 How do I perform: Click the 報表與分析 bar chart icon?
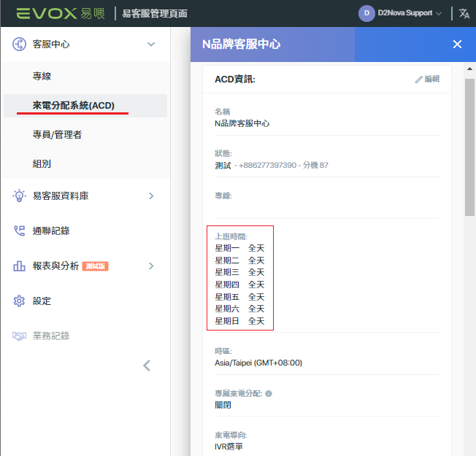point(19,266)
